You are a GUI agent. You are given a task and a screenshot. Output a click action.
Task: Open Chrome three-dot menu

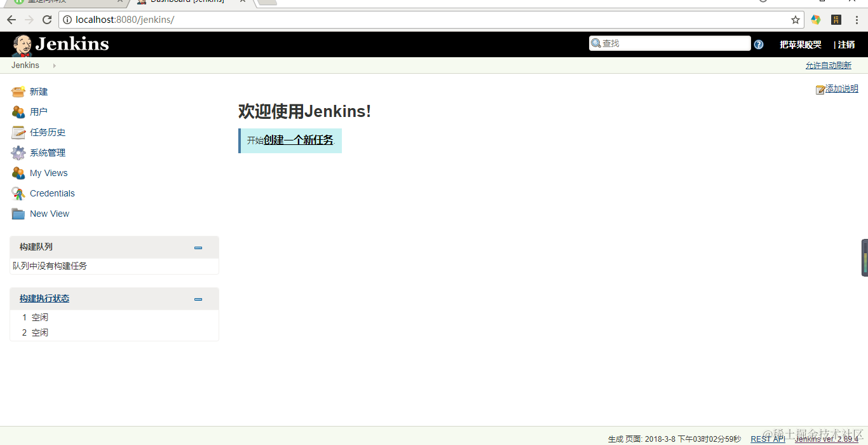click(857, 20)
